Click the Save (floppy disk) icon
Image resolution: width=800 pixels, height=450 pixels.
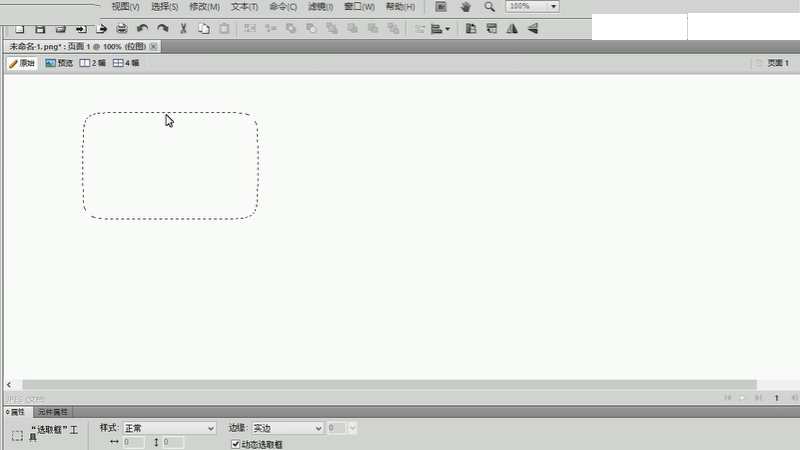click(40, 29)
